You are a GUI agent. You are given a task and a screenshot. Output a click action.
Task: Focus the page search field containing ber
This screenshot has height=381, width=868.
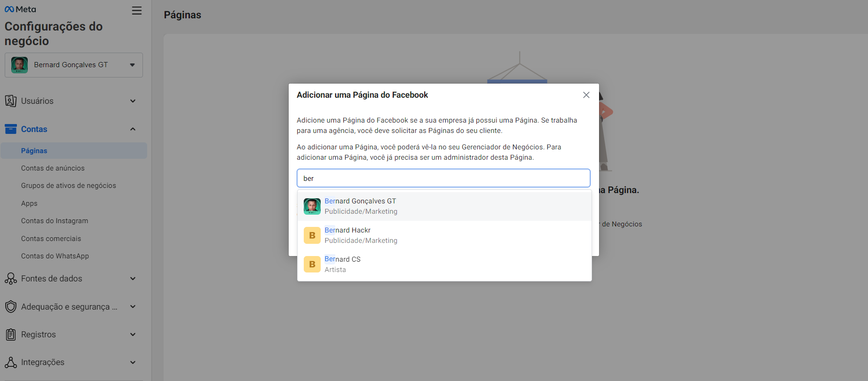443,179
